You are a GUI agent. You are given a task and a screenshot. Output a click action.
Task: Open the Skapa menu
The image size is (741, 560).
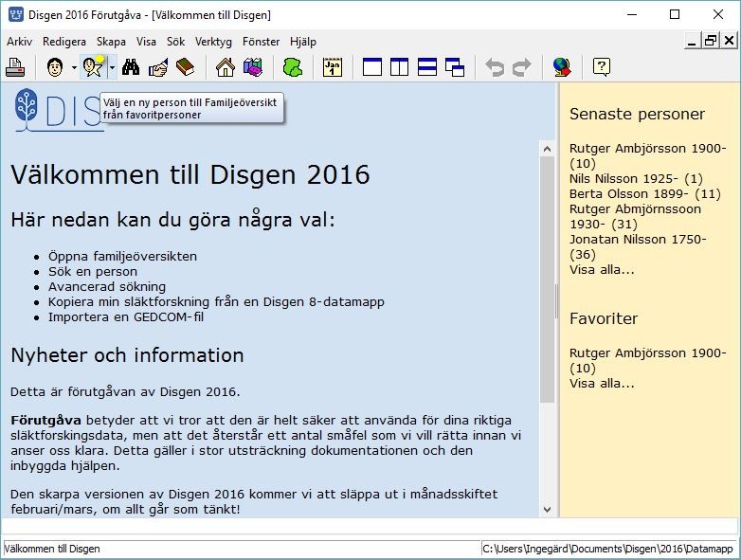point(111,42)
